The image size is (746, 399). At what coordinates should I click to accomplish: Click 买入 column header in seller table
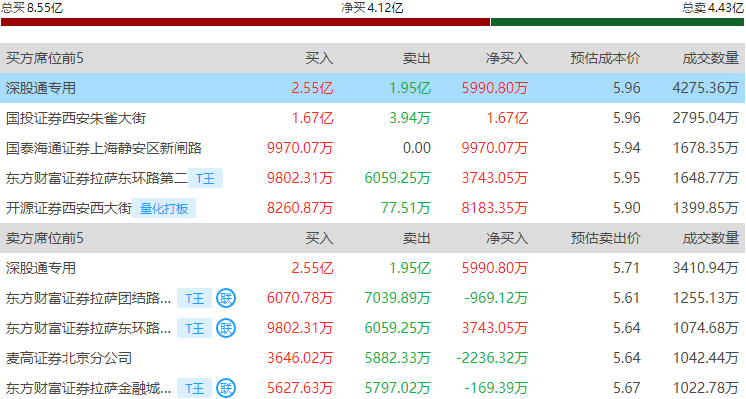coord(319,238)
